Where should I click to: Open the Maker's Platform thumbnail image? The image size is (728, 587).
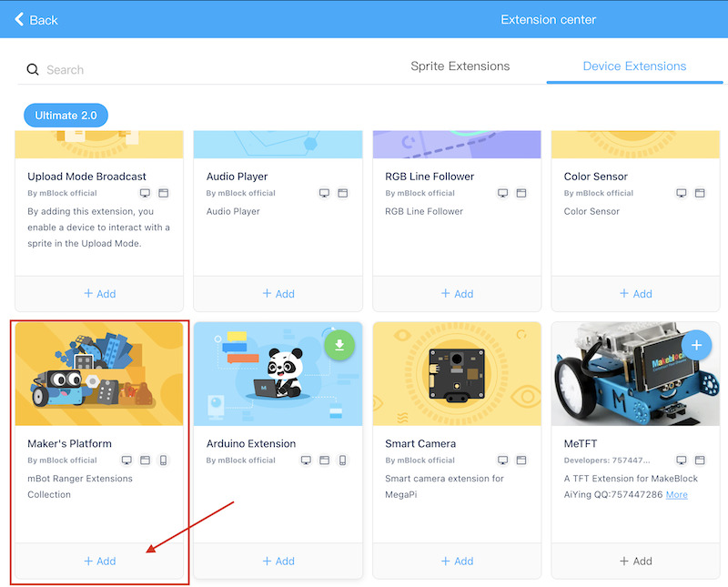point(99,374)
